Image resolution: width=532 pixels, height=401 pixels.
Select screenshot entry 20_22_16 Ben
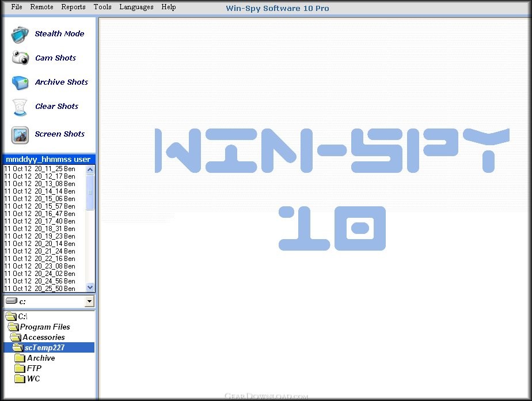pos(40,258)
